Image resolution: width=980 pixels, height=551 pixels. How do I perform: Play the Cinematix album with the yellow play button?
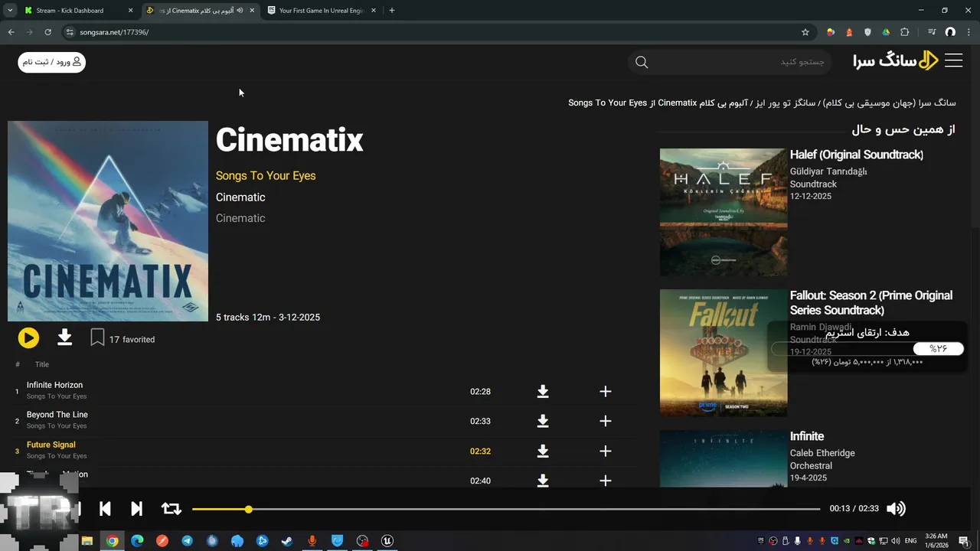tap(28, 337)
